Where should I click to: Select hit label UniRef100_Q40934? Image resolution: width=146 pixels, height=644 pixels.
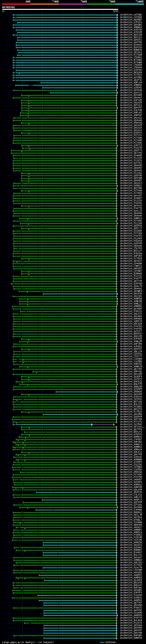click(x=131, y=294)
